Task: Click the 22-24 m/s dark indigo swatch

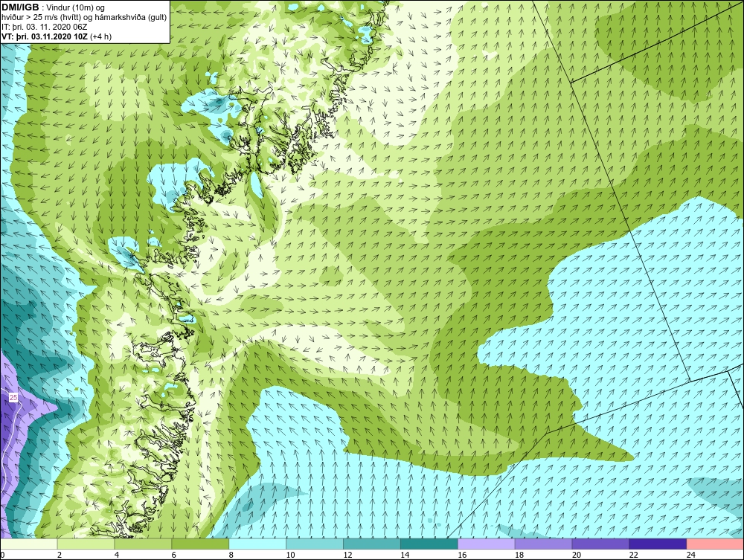Action: tap(658, 544)
